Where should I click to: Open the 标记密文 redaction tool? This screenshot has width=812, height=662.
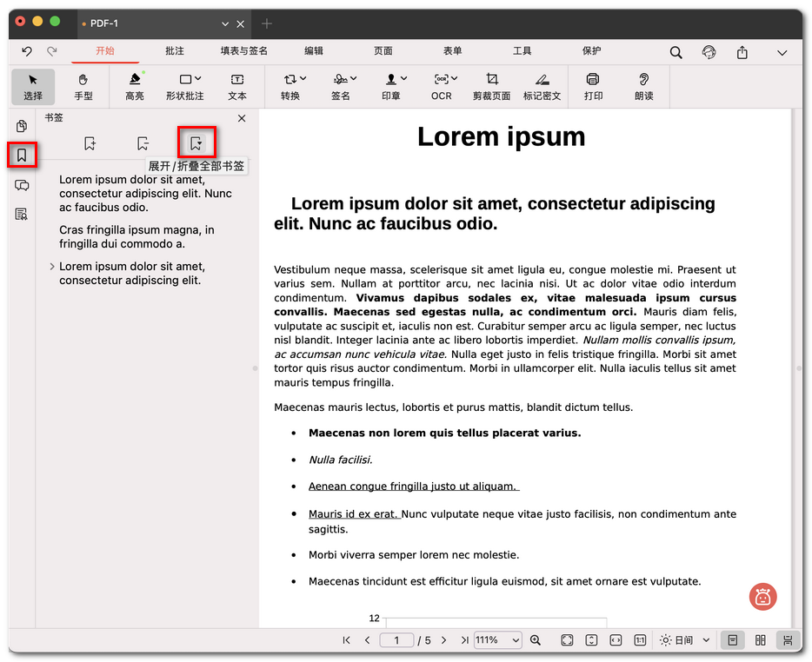[542, 86]
